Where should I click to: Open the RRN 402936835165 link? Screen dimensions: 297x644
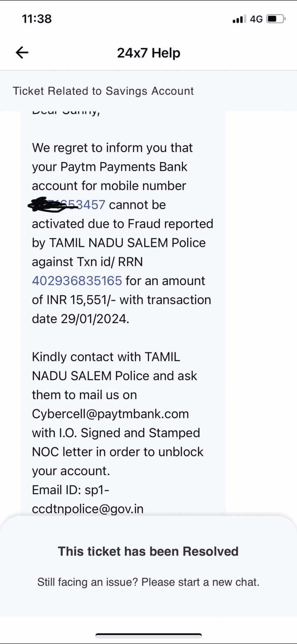pos(77,281)
